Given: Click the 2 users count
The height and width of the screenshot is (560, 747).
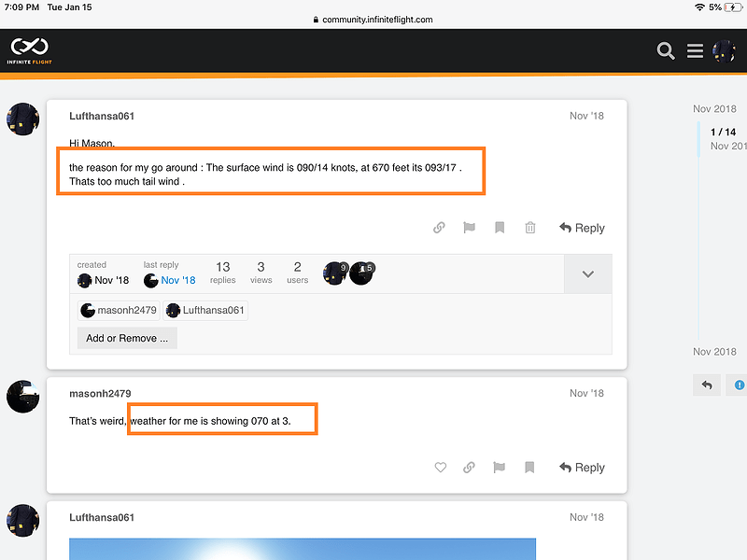Looking at the screenshot, I should pyautogui.click(x=297, y=273).
